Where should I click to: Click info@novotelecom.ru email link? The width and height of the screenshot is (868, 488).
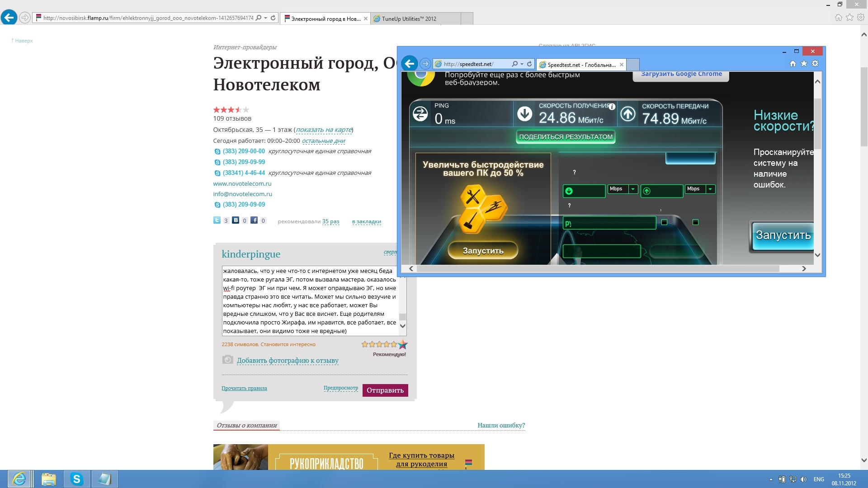coord(243,194)
